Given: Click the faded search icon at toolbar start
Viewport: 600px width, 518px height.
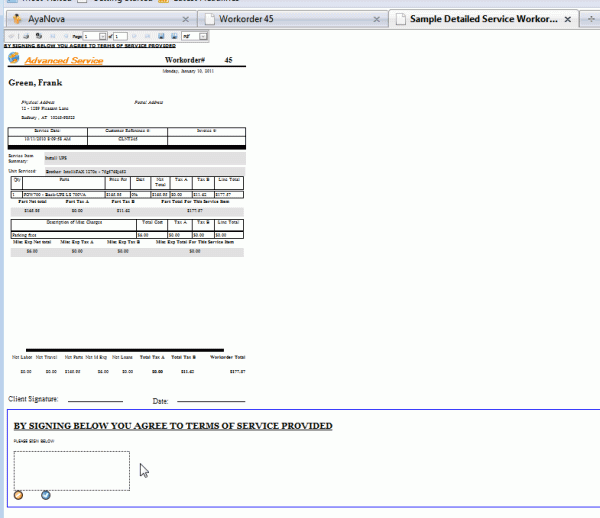Looking at the screenshot, I should 11,36.
